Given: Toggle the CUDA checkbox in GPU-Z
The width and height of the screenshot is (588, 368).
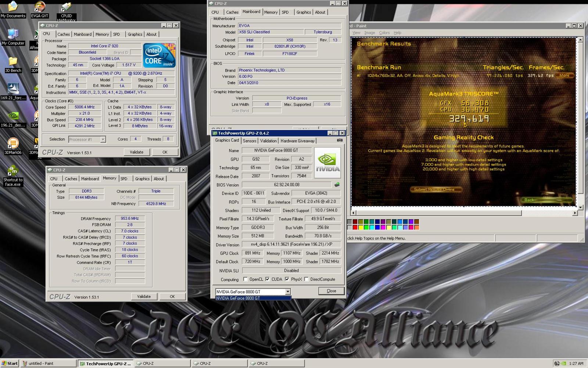Looking at the screenshot, I should click(267, 279).
